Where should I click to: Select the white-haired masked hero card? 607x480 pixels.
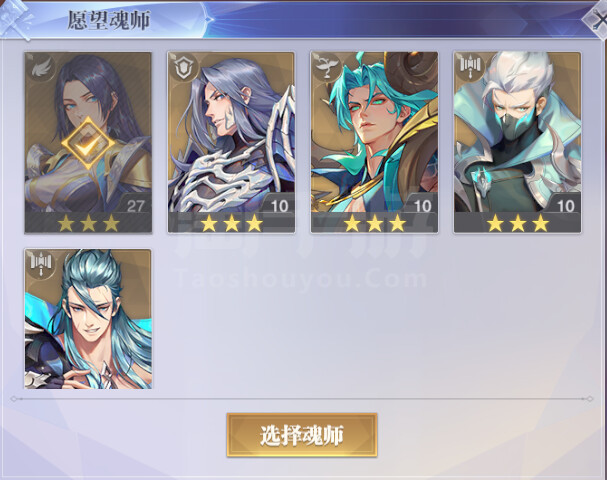(518, 142)
